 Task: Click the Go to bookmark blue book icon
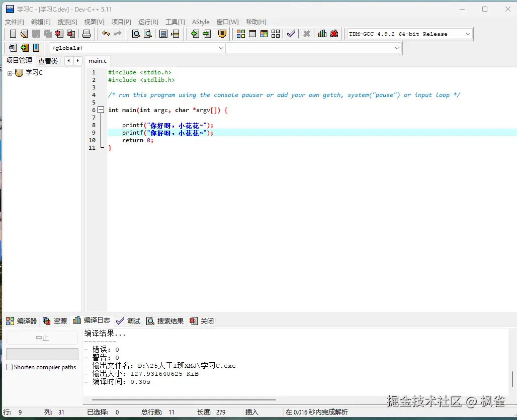pos(36,48)
